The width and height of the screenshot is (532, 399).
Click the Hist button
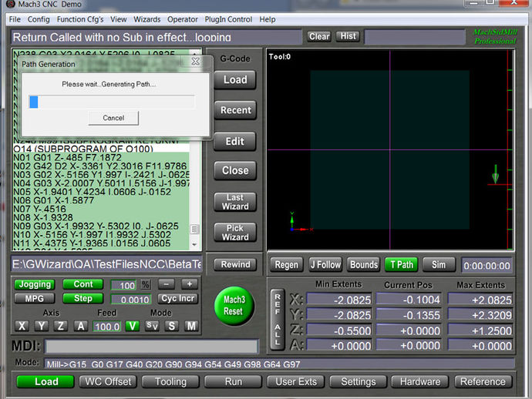pyautogui.click(x=348, y=36)
